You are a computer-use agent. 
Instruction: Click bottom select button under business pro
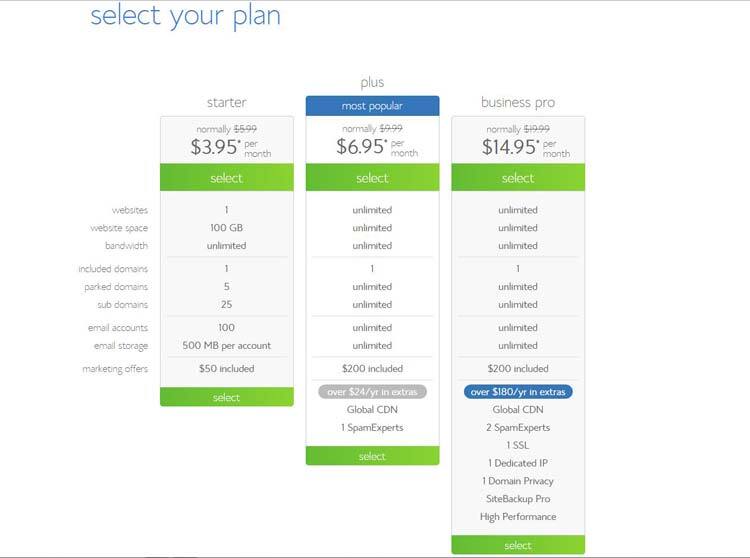click(518, 545)
